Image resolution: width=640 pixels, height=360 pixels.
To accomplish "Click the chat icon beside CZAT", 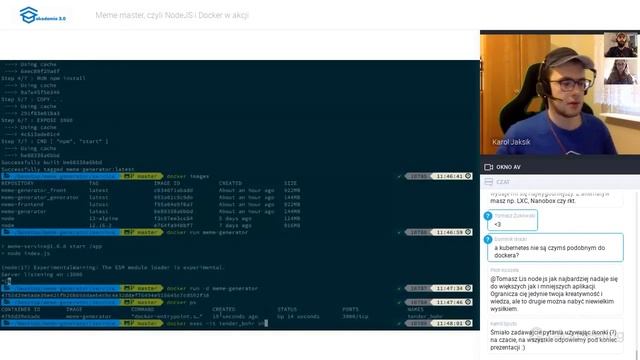I will click(488, 182).
